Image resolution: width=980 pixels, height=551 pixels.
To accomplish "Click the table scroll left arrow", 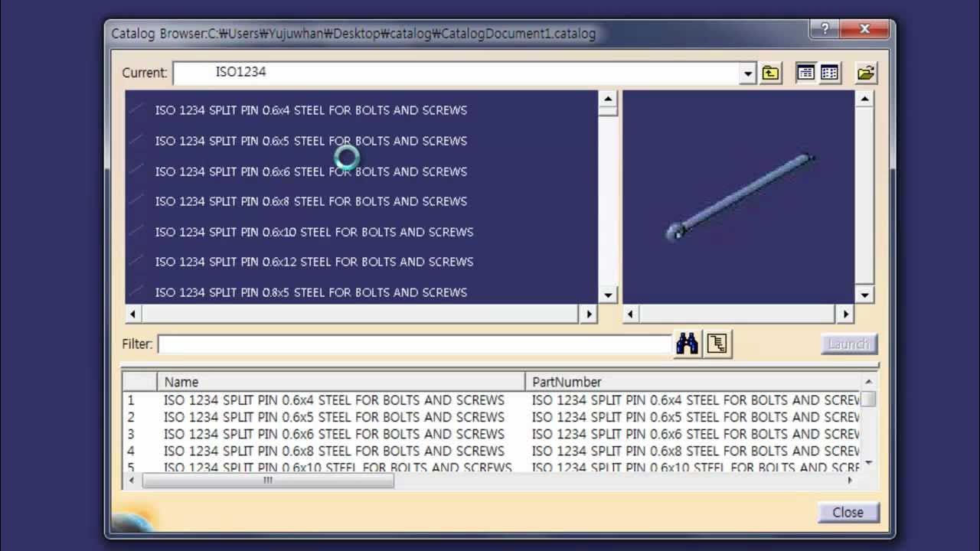I will click(132, 481).
